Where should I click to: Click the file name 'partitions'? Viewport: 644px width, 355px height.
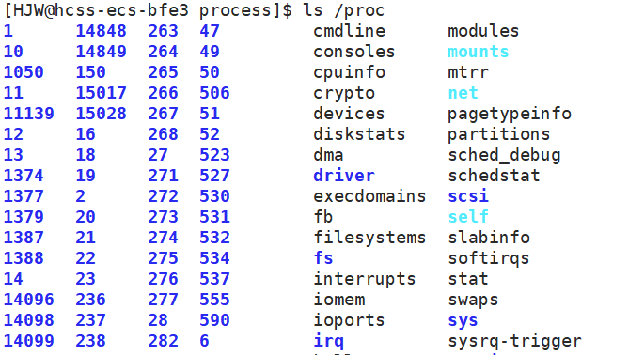(x=499, y=134)
